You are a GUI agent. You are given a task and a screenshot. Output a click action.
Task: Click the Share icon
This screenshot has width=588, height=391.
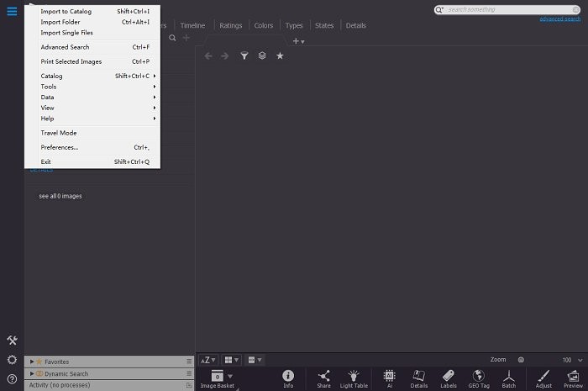pos(323,378)
